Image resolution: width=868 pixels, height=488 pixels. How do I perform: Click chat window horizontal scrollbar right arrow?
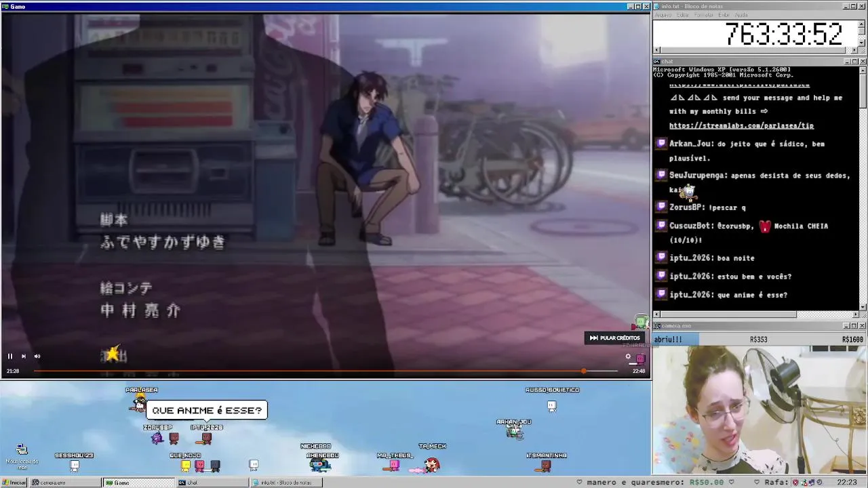click(x=854, y=314)
